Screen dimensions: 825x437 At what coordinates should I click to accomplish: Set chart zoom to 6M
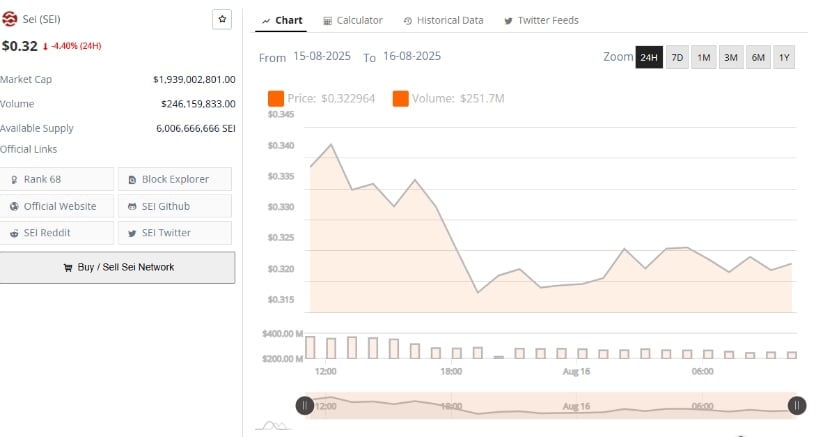758,57
